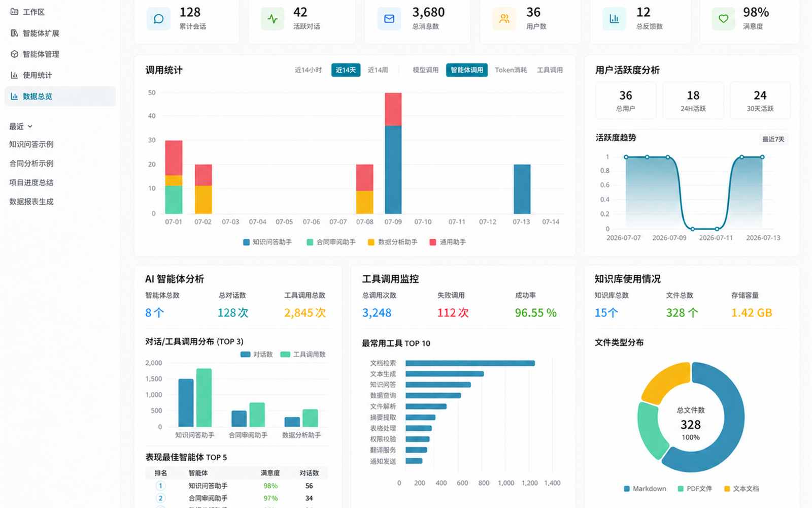The height and width of the screenshot is (508, 812).
Task: Click the 用户数 people icon
Action: (x=504, y=19)
